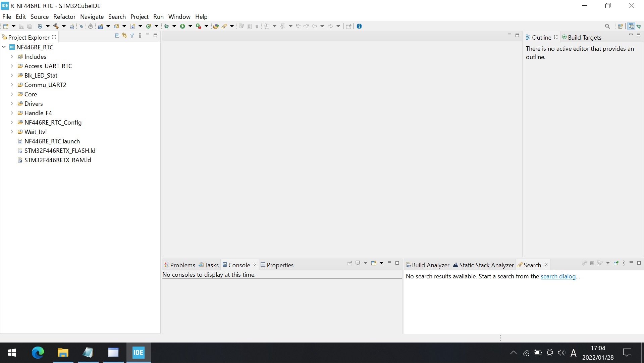The image size is (644, 363).
Task: Toggle Pin the Search view icon
Action: [616, 263]
